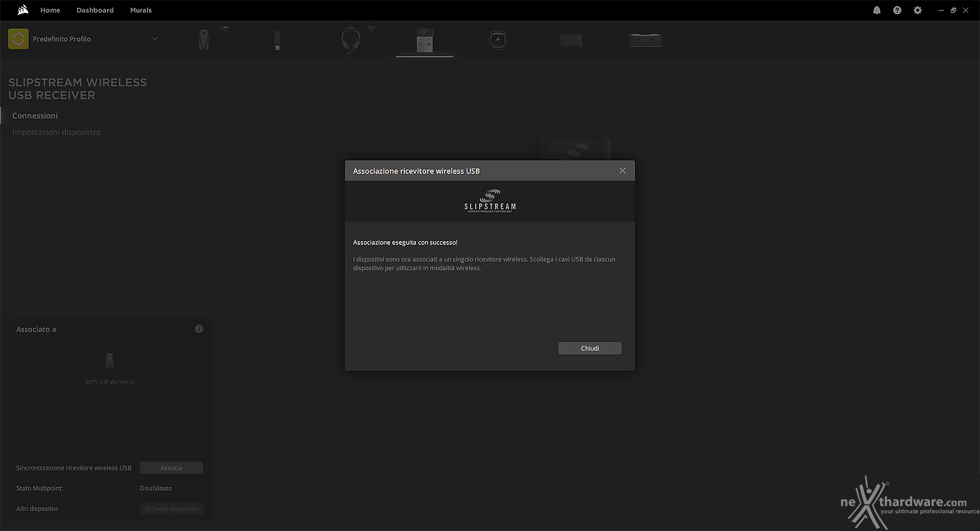Open iCUE settings gear

pos(918,10)
